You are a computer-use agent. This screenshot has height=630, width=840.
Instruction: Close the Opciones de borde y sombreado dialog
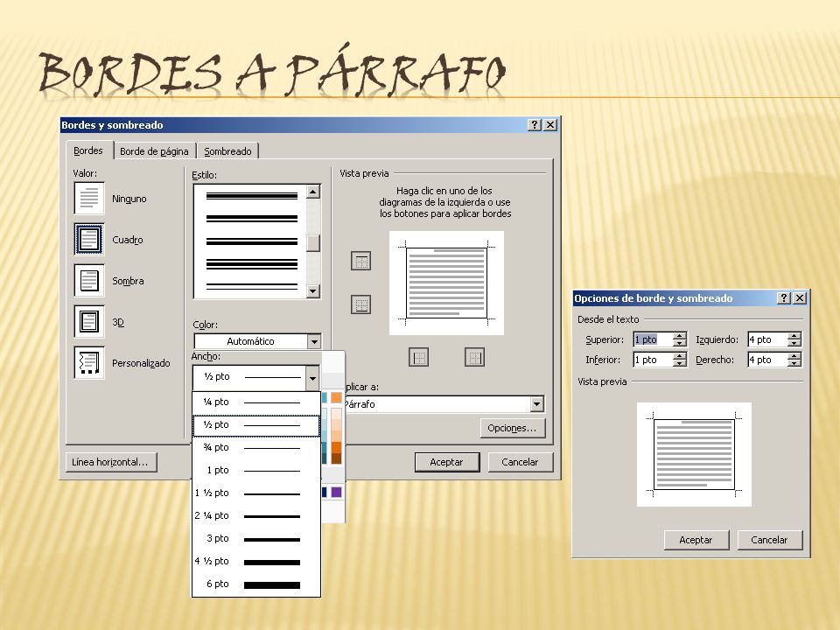coord(799,297)
